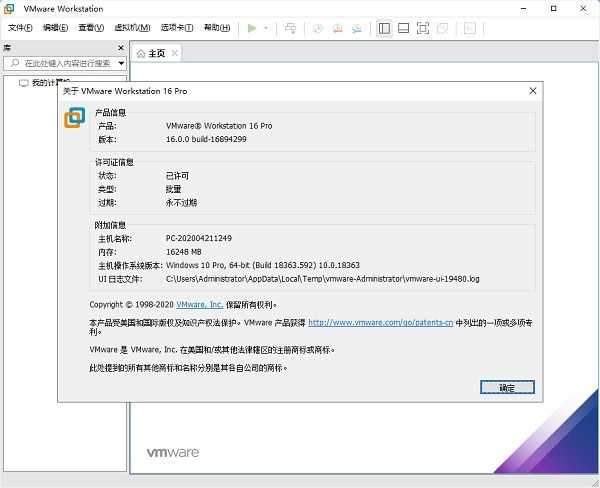Open the 虚拟机(M) menu
The image size is (600, 488).
pyautogui.click(x=132, y=28)
